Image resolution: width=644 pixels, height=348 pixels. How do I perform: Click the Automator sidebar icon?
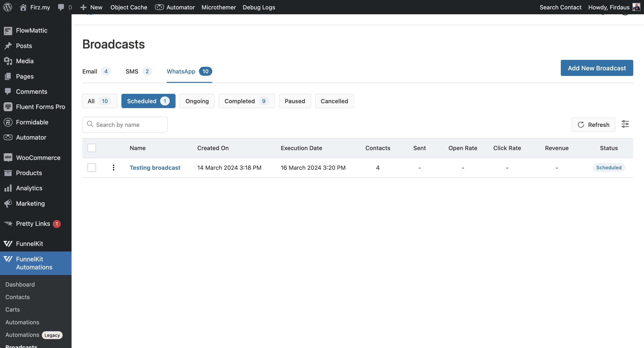[x=8, y=137]
